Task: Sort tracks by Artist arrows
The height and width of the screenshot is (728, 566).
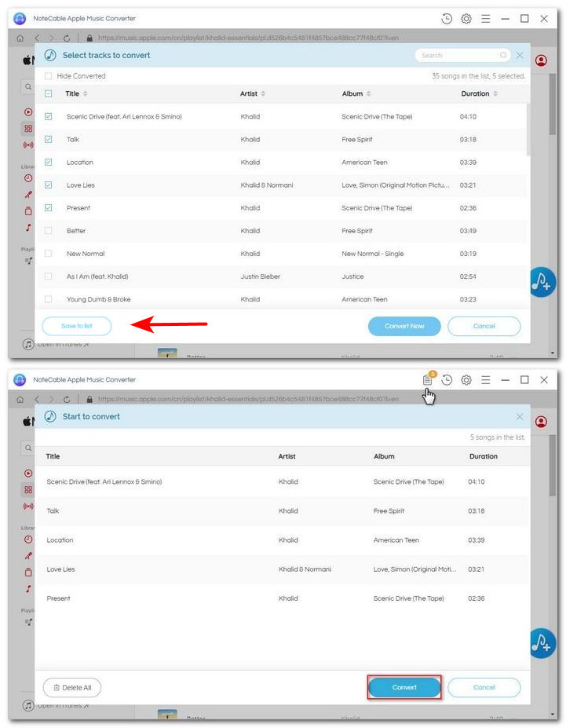Action: 263,93
